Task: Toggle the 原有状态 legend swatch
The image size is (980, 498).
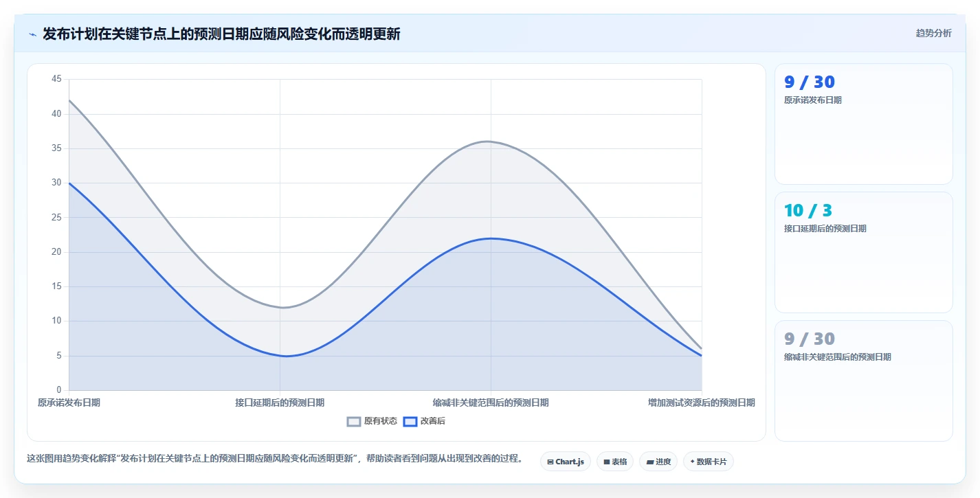Action: tap(354, 421)
